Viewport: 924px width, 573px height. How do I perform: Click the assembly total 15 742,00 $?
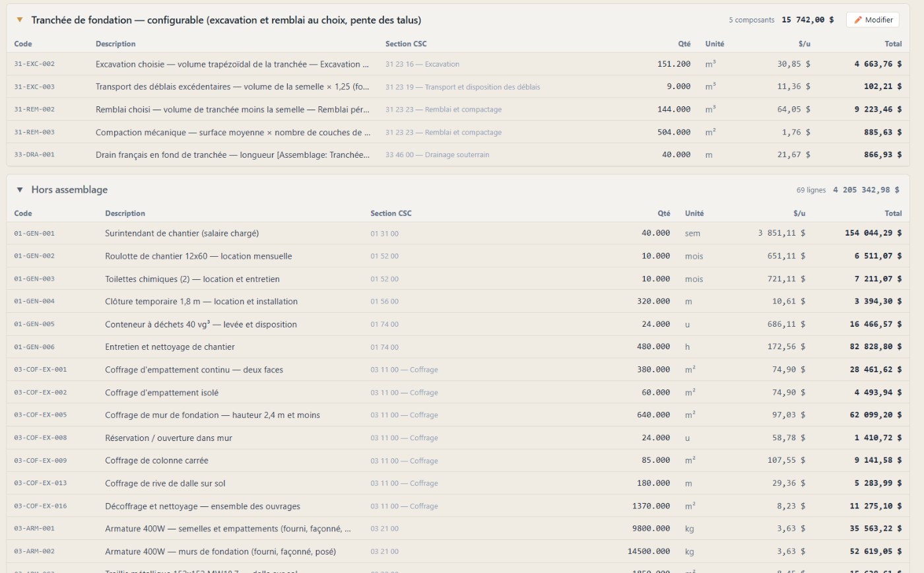point(808,20)
